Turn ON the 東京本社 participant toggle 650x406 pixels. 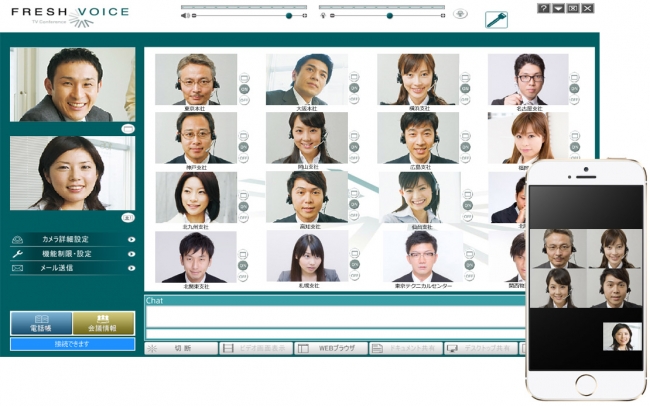244,89
